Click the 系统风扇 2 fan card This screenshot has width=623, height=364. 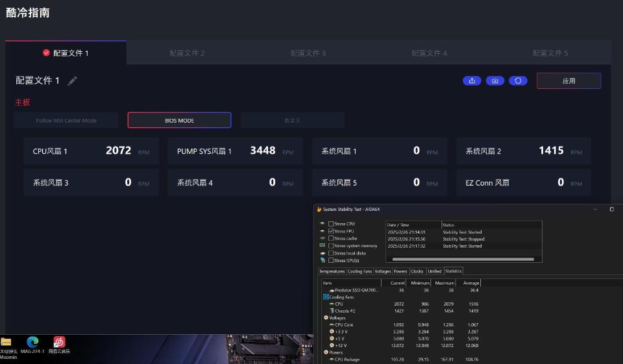click(524, 151)
